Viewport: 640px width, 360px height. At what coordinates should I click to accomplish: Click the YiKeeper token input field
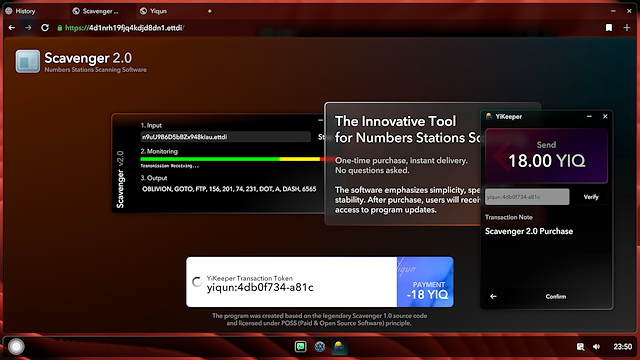click(527, 197)
